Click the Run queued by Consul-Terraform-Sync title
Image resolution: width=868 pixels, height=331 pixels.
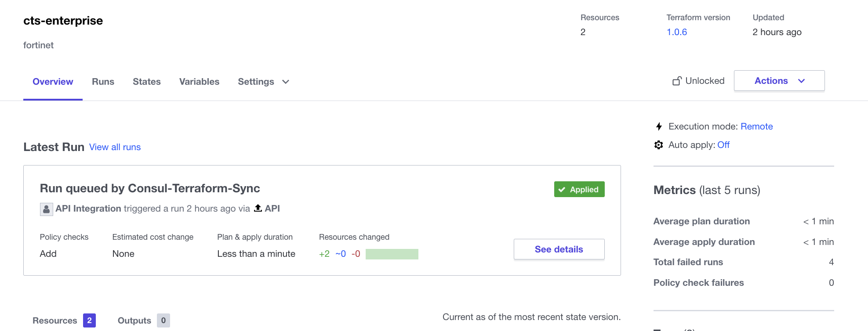click(150, 188)
